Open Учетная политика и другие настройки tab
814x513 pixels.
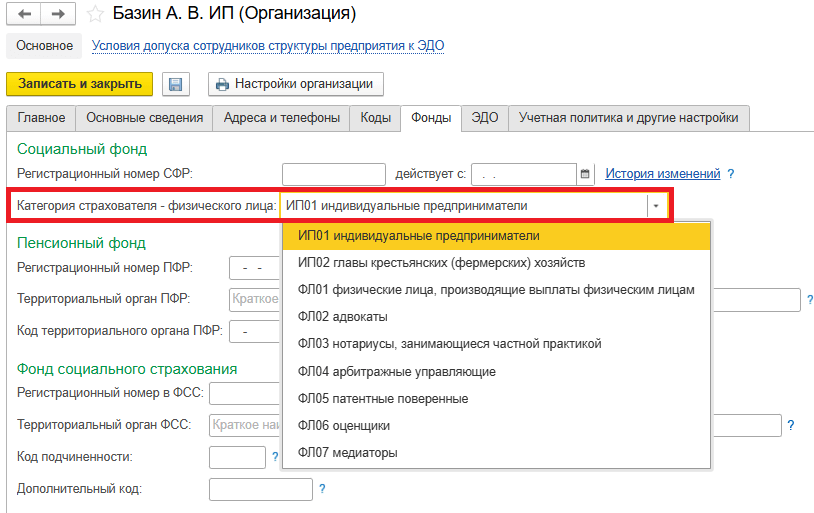click(x=628, y=118)
